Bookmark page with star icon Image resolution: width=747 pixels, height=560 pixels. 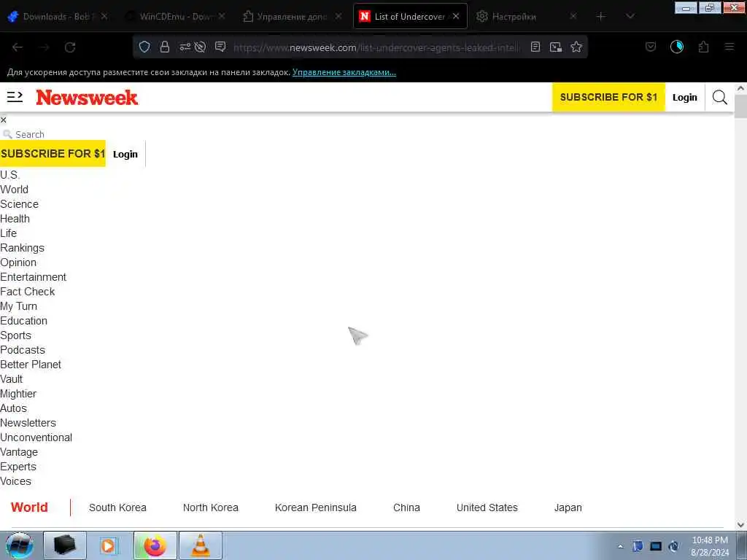tap(576, 47)
